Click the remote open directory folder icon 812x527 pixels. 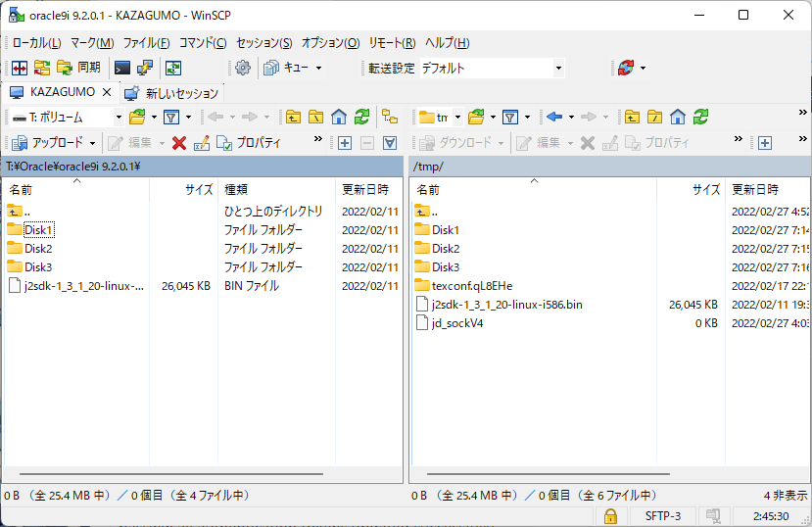tap(476, 117)
